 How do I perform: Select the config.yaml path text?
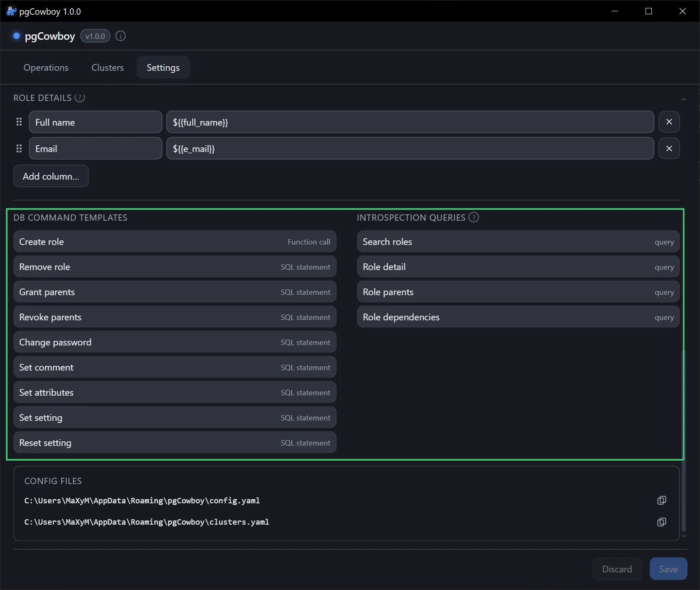click(142, 500)
